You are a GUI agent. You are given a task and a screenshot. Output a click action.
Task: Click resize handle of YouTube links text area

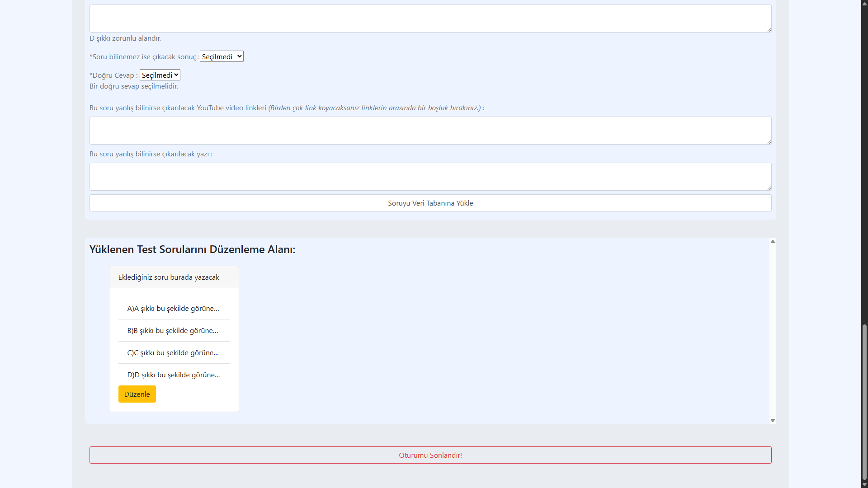pos(769,142)
